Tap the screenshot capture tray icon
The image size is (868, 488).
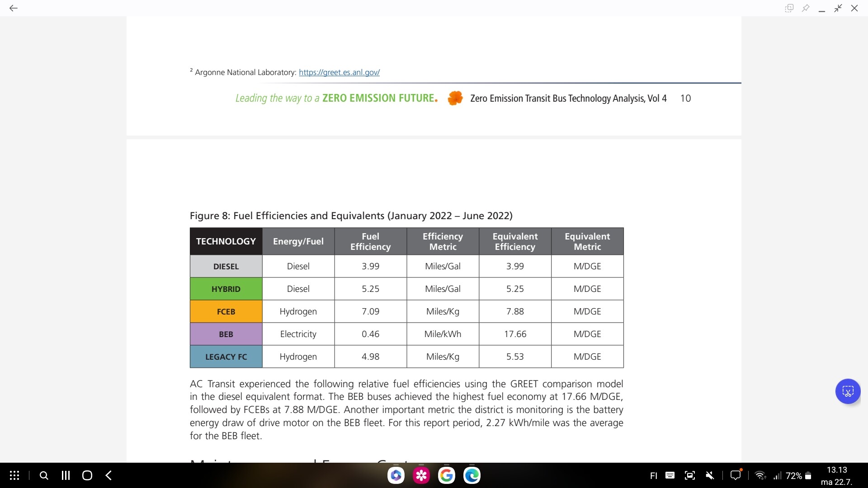pos(690,475)
